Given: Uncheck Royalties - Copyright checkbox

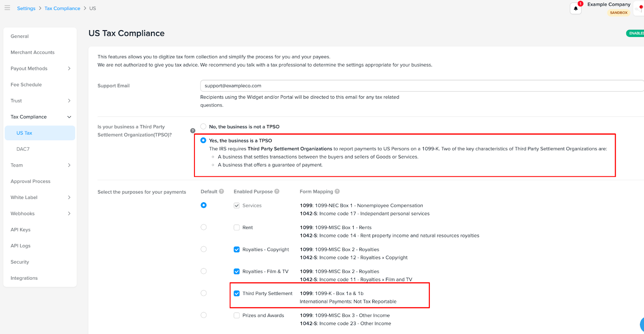Looking at the screenshot, I should coord(237,250).
